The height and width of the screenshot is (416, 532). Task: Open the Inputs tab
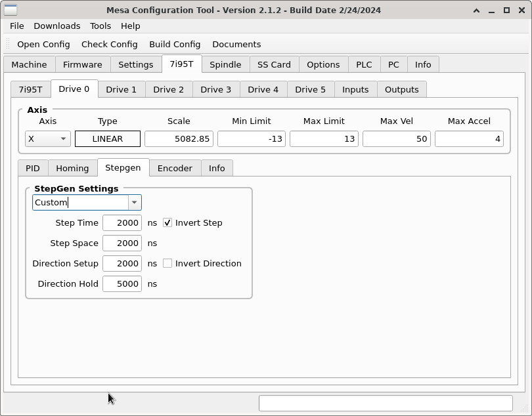[355, 89]
